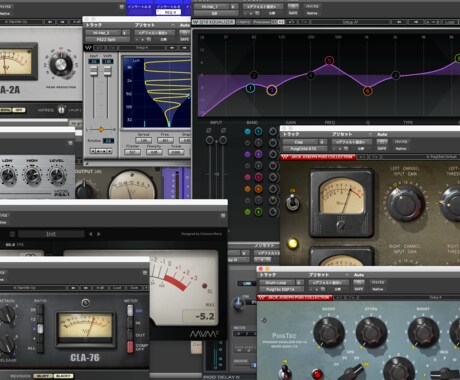This screenshot has width=460, height=380.
Task: Click Left Channel Input Gain knob on PuigChild
Action: click(406, 204)
